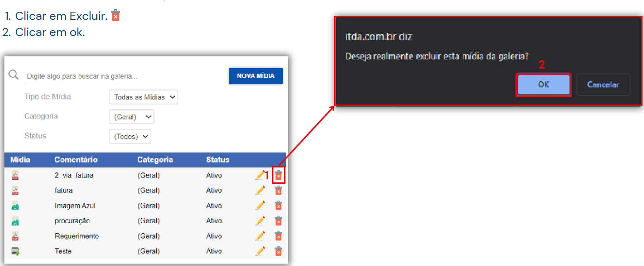Click 'Ativo' status in Teste row
The width and height of the screenshot is (644, 266).
[214, 251]
